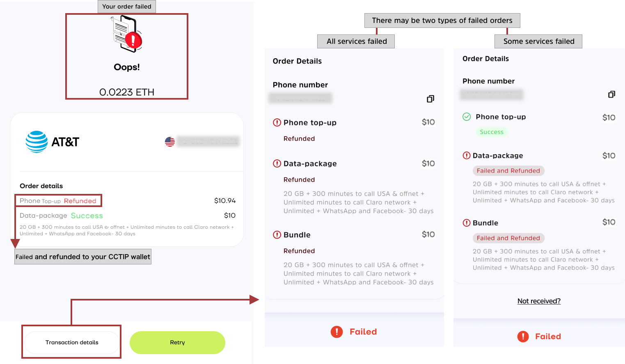Click red Failed status icon under Some services failed
Screen dimensions: 625x364
[523, 337]
